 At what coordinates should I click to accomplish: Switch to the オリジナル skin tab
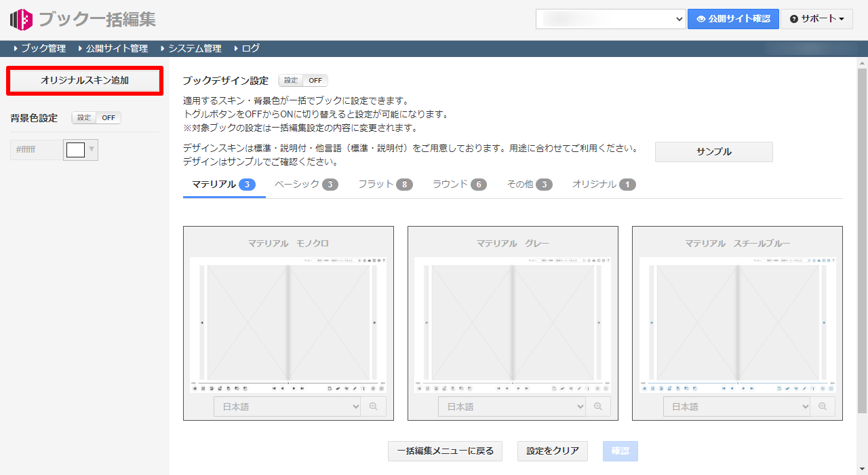pos(602,183)
